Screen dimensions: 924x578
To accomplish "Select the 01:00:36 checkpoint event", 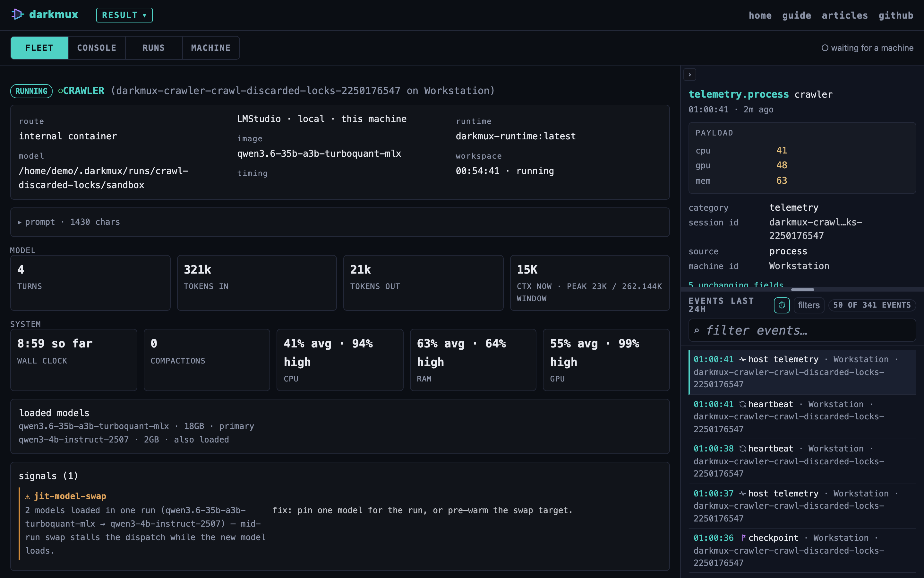I will (x=802, y=550).
